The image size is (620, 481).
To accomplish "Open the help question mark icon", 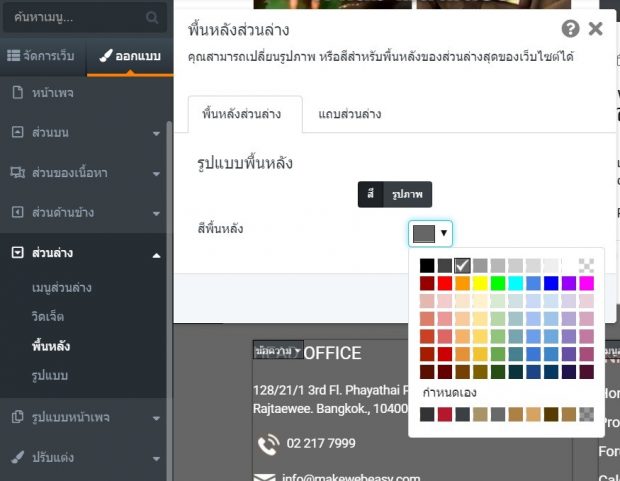I will coord(570,29).
